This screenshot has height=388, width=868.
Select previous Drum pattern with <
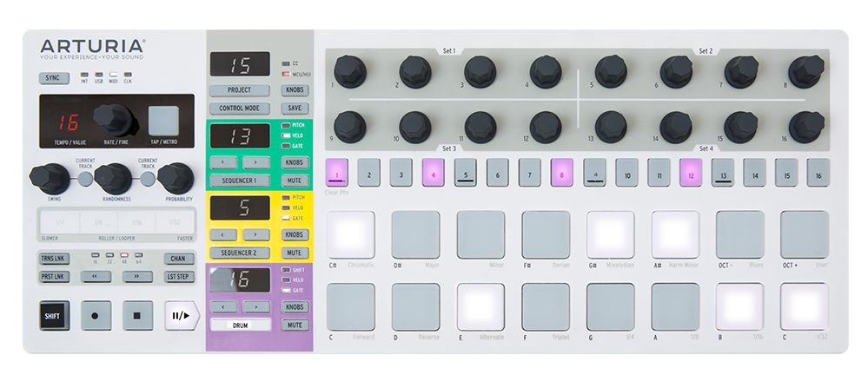click(223, 306)
